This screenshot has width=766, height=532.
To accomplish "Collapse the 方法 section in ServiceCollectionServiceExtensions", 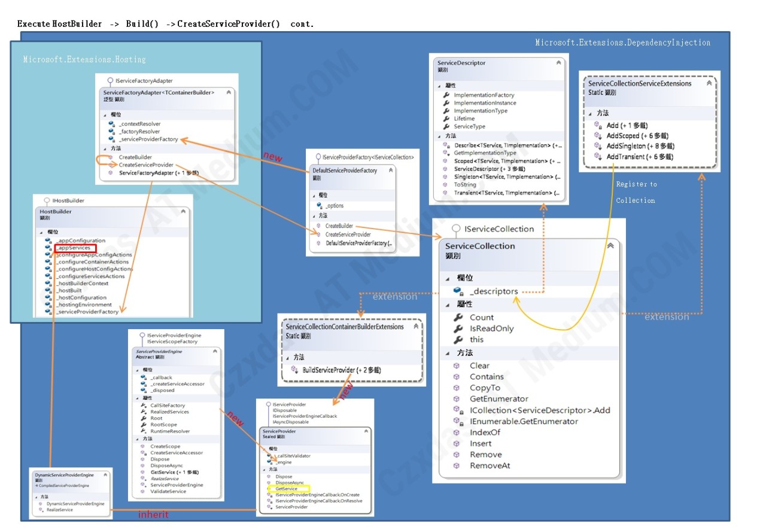I will (589, 113).
